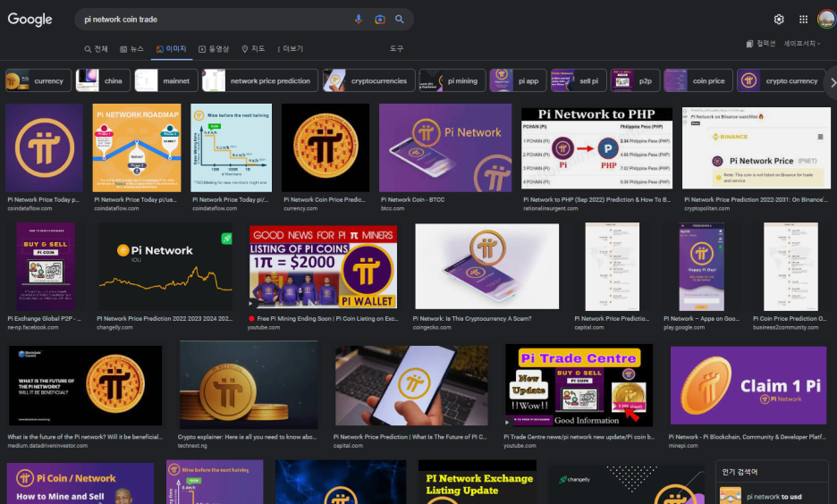The image size is (837, 504).
Task: Open the purple Pi logo coindataflow thumbnail
Action: 45,147
